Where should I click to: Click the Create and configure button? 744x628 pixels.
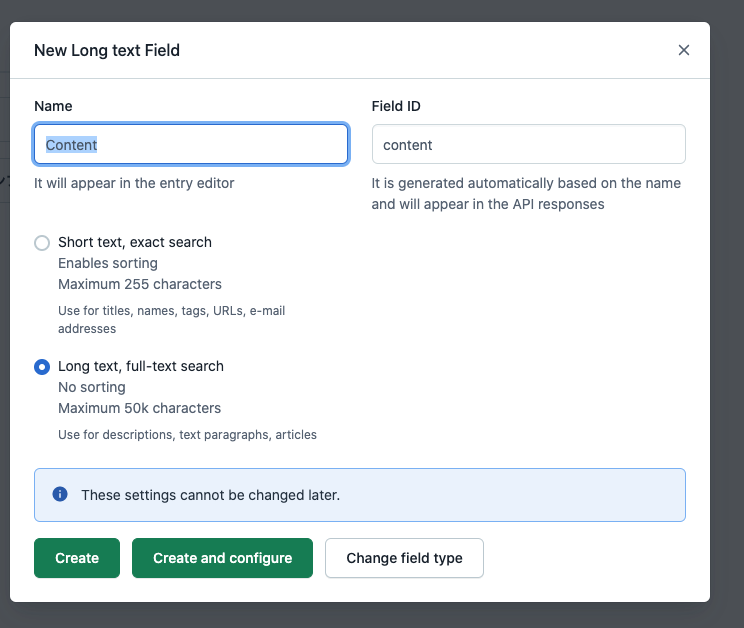click(x=223, y=558)
